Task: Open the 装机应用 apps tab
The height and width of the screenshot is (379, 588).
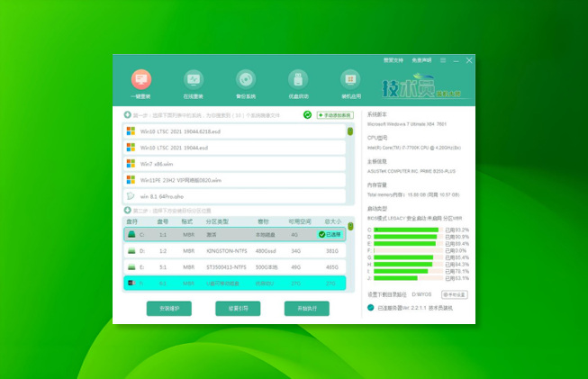Action: click(x=350, y=85)
